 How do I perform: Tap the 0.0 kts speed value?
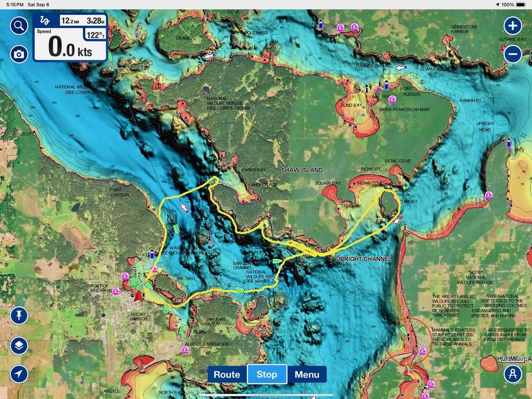[70, 47]
